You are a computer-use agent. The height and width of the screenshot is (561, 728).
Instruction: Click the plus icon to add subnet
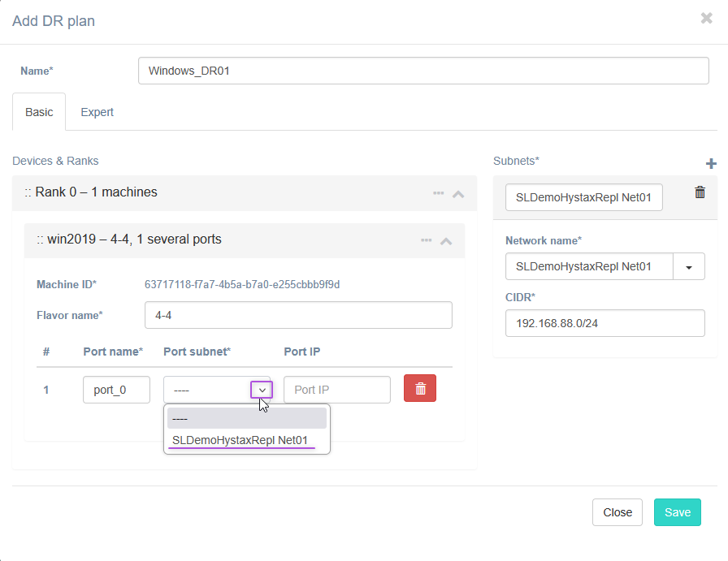[x=711, y=164]
